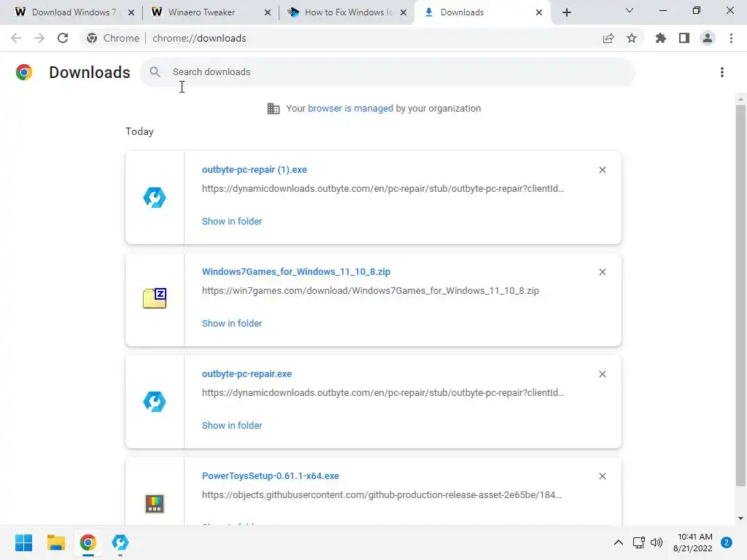747x560 pixels.
Task: Show hidden system tray icons
Action: (619, 542)
